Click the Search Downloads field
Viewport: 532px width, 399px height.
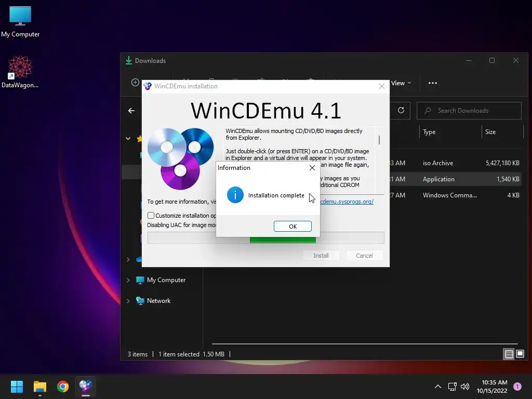469,111
